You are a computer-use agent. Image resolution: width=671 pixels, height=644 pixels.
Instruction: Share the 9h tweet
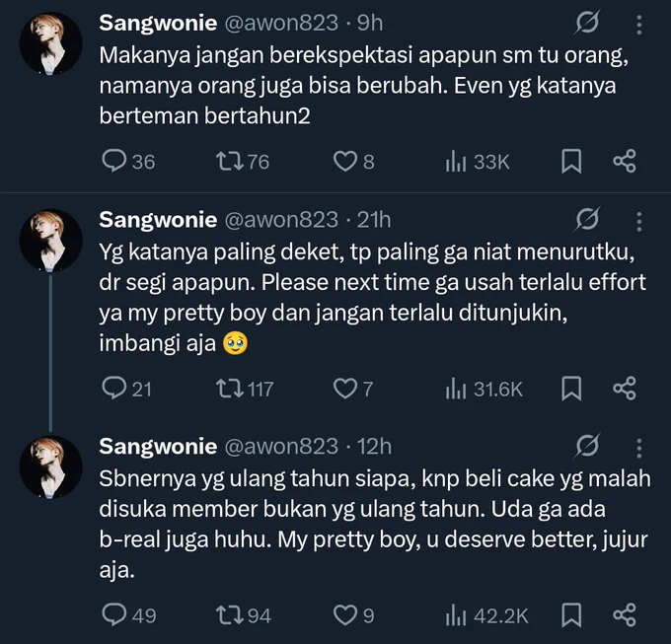pos(625,161)
